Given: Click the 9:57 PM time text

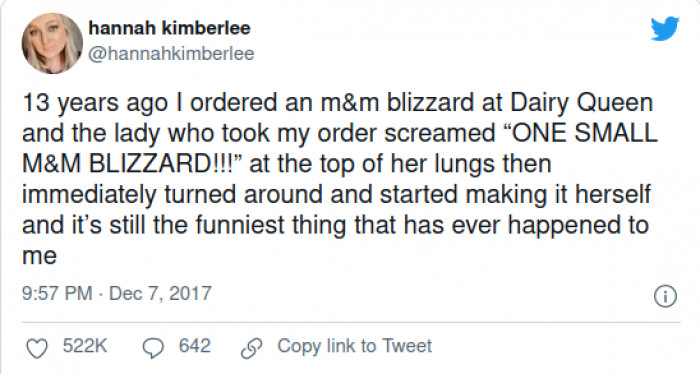Looking at the screenshot, I should pyautogui.click(x=57, y=294).
